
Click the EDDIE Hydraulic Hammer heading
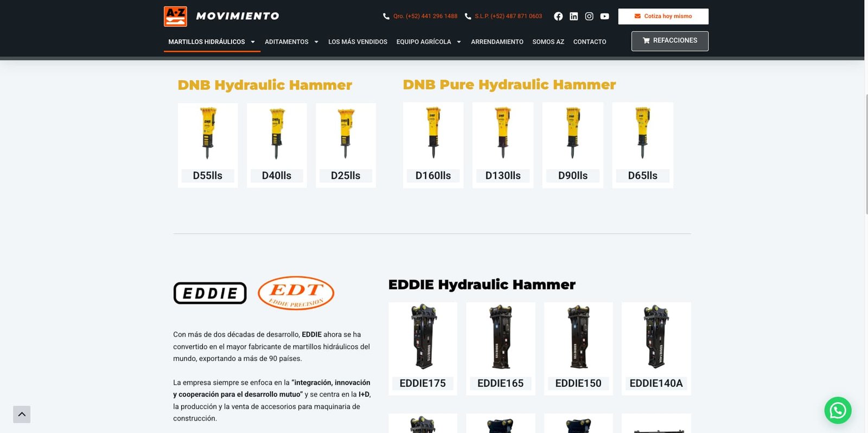[482, 285]
